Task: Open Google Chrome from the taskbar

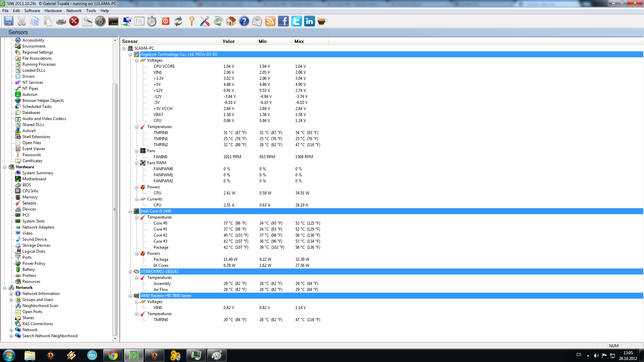Action: 113,355
